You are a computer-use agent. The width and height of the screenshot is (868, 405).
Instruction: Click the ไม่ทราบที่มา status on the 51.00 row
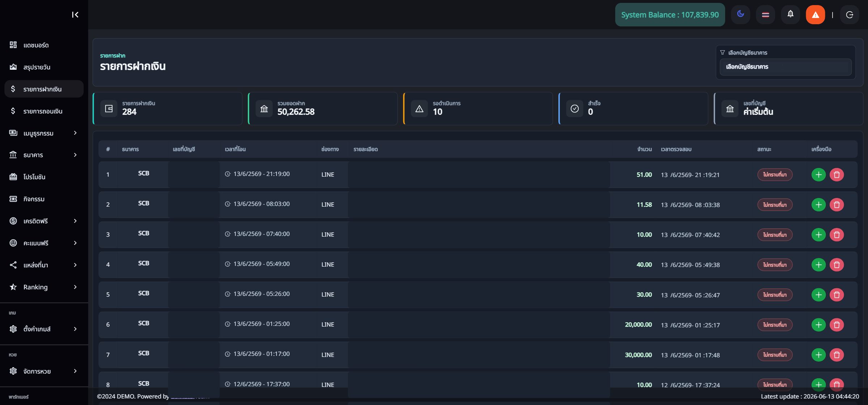point(775,175)
